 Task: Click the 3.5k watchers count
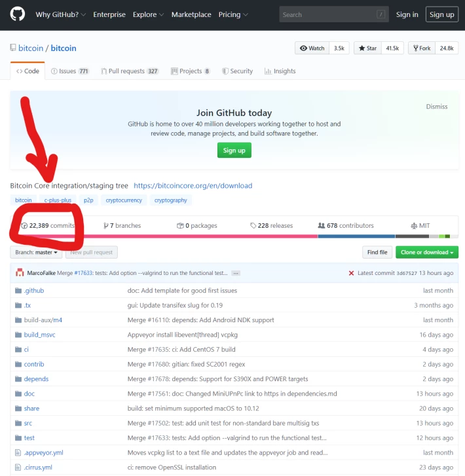pos(339,48)
